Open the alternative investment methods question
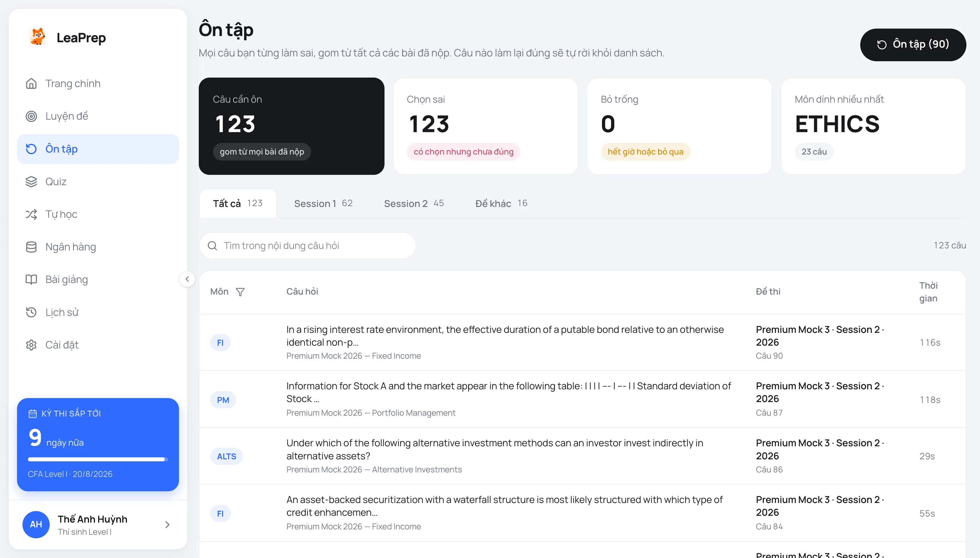Screen dimensions: 980x558 coord(582,456)
